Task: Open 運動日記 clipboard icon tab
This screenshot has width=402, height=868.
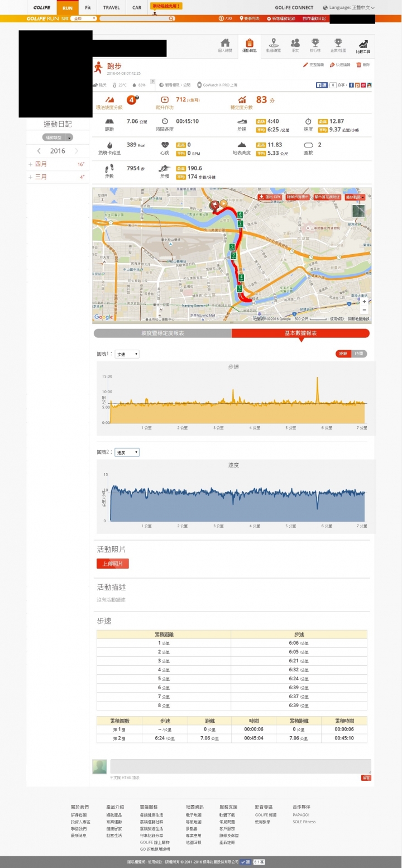Action: point(249,46)
